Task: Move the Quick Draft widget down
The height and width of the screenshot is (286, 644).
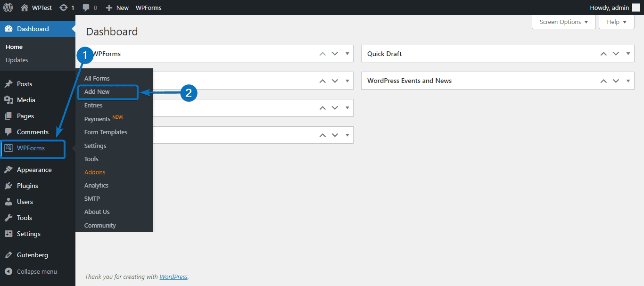Action: (x=616, y=54)
